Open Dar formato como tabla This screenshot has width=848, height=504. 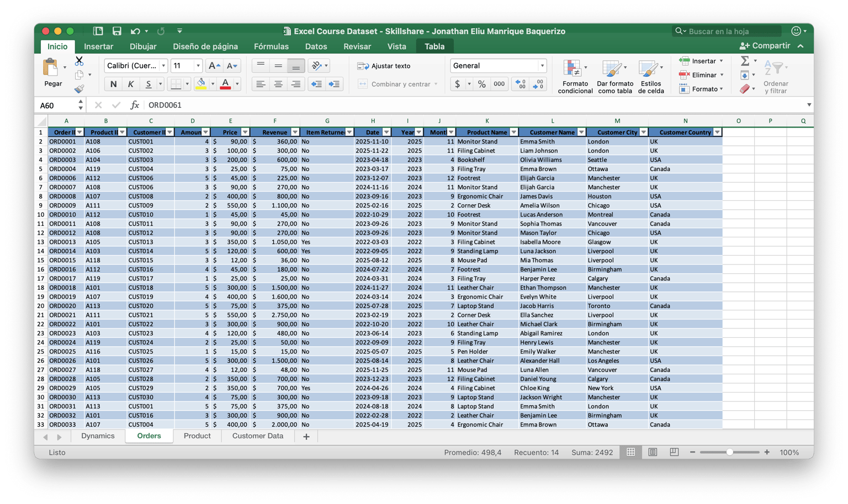614,77
